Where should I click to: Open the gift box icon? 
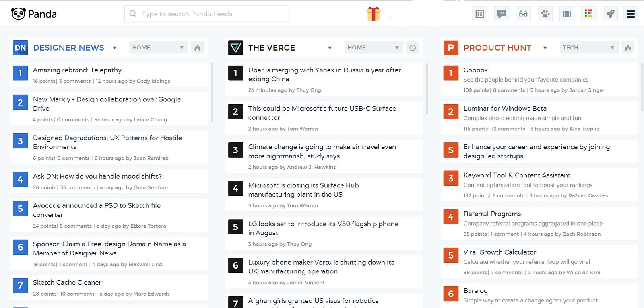(374, 14)
